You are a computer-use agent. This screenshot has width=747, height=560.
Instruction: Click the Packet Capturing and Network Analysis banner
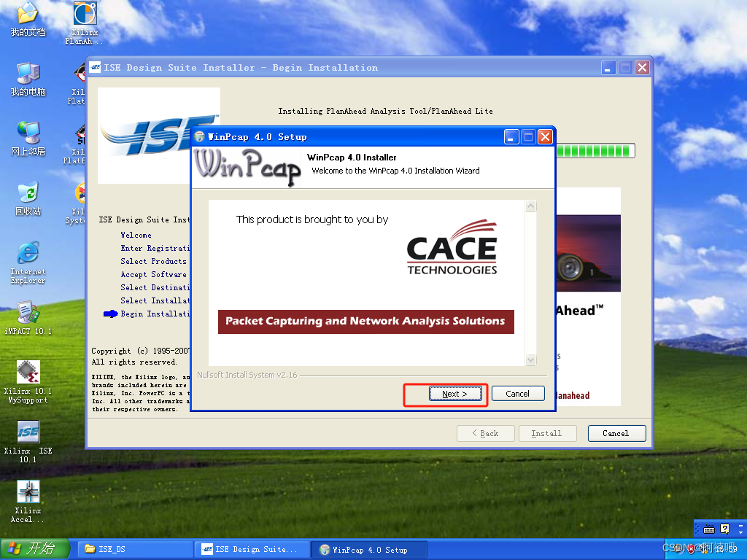click(366, 322)
